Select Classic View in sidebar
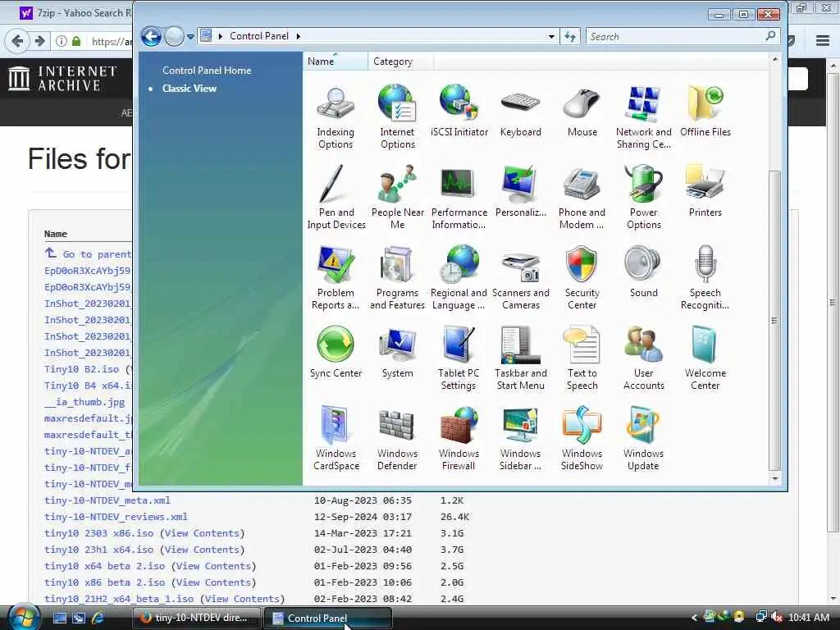The image size is (840, 630). pyautogui.click(x=189, y=89)
